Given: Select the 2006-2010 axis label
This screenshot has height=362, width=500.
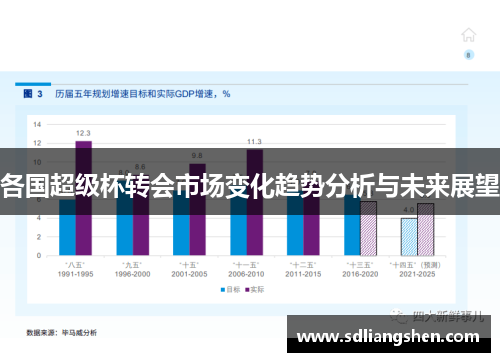Looking at the screenshot, I should [246, 274].
